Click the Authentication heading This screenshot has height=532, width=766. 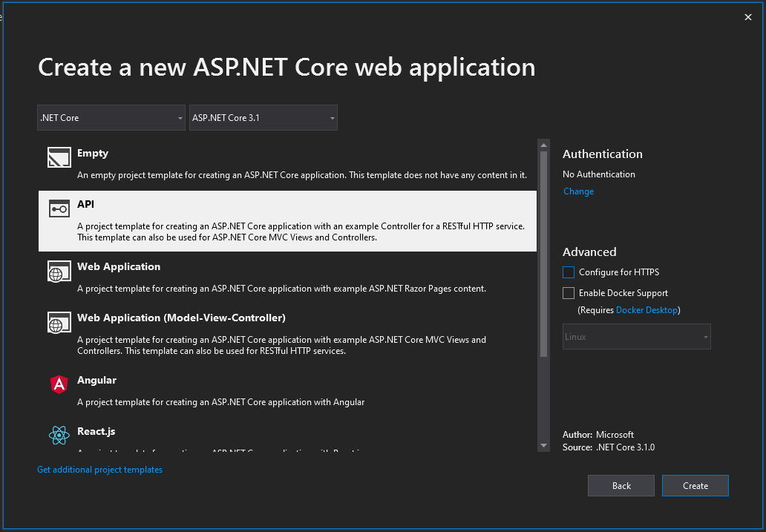(603, 154)
